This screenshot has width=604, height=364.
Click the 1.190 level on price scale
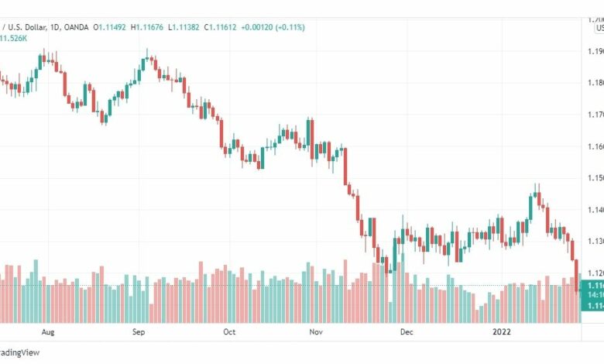pyautogui.click(x=595, y=51)
